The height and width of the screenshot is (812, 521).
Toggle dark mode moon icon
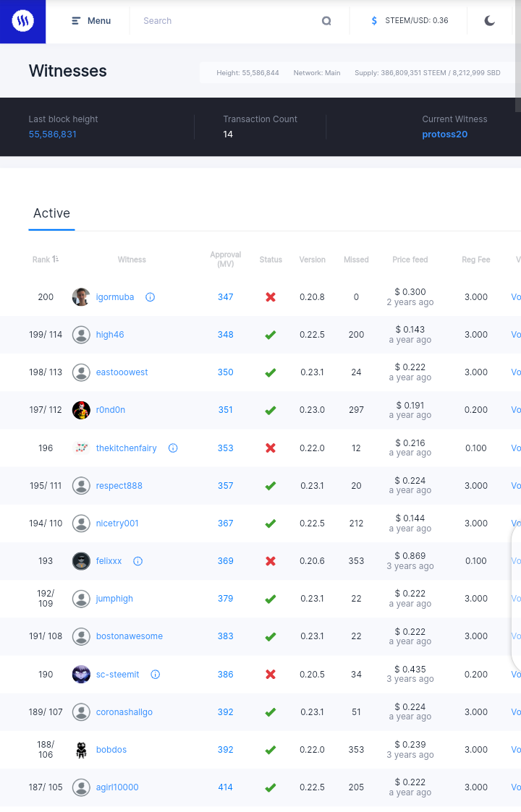489,21
